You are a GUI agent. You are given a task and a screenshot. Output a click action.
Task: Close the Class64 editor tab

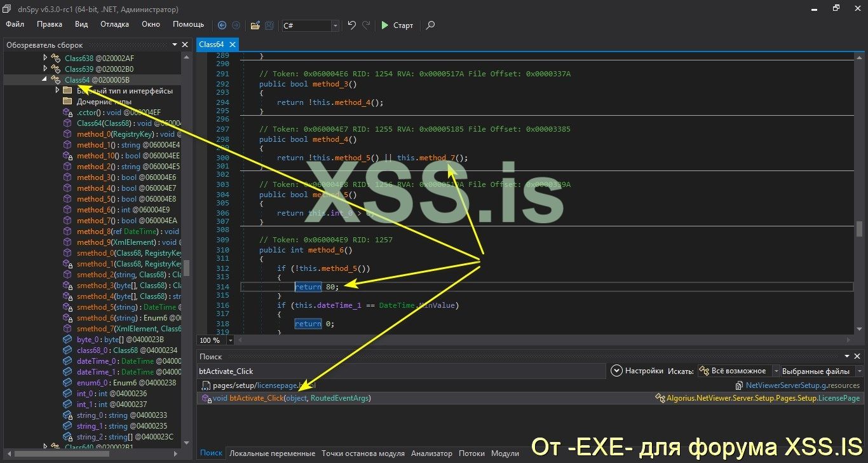(x=233, y=45)
